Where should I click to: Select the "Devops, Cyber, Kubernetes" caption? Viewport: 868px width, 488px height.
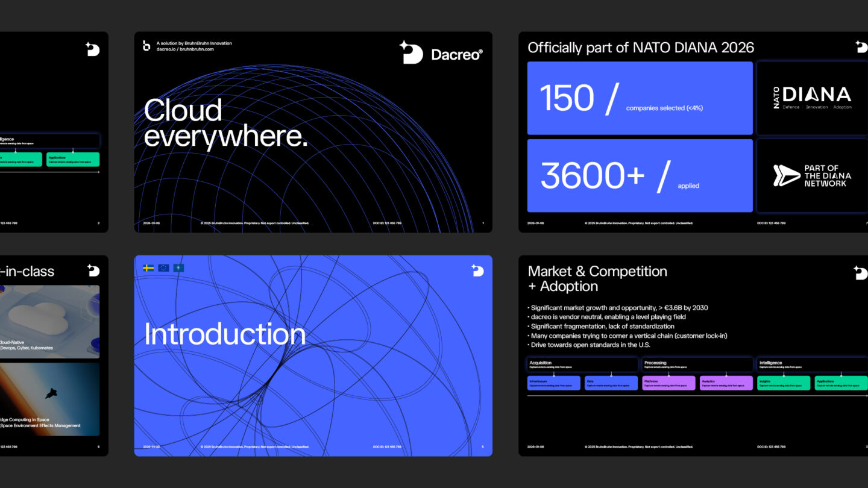point(27,348)
